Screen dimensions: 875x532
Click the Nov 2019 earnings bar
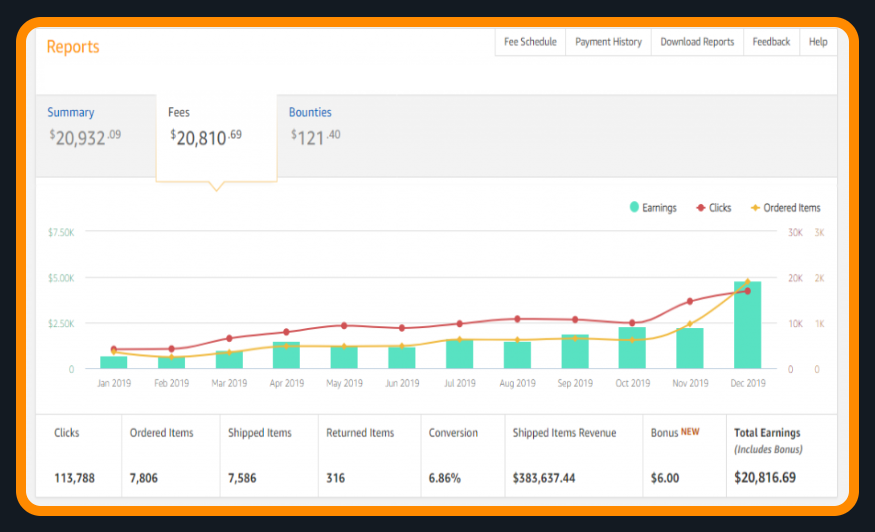point(690,349)
